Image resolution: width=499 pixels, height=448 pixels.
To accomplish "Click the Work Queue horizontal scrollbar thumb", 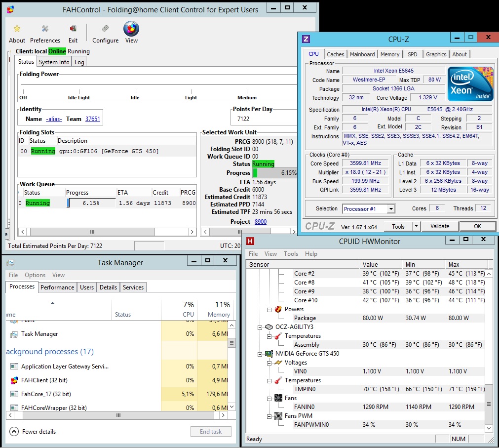I will 92,232.
